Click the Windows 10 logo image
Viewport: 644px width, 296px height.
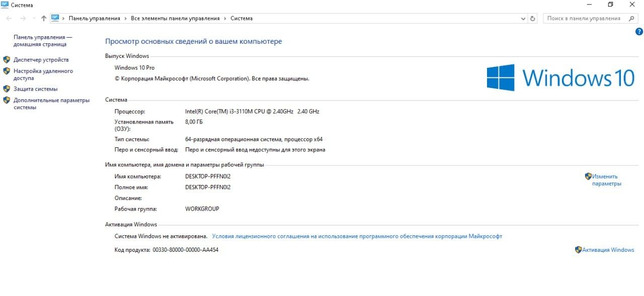point(560,77)
